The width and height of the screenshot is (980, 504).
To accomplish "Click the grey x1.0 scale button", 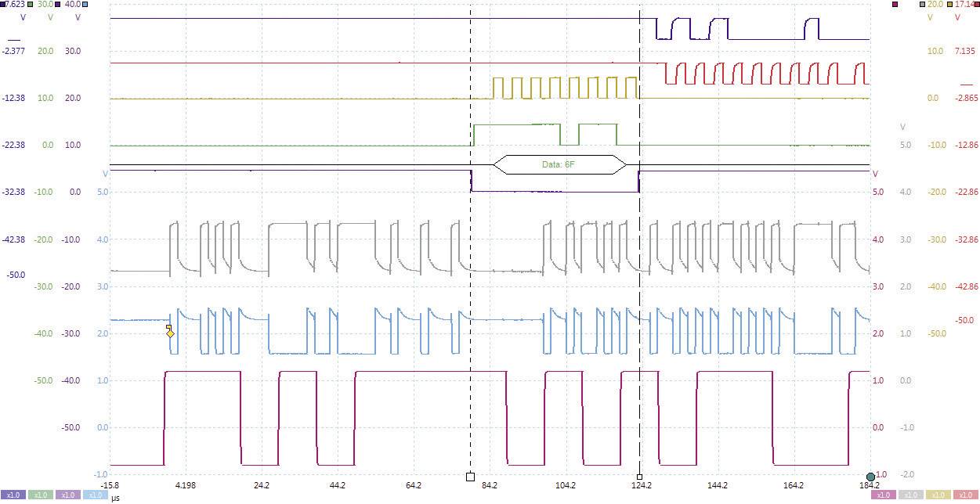I will (909, 495).
